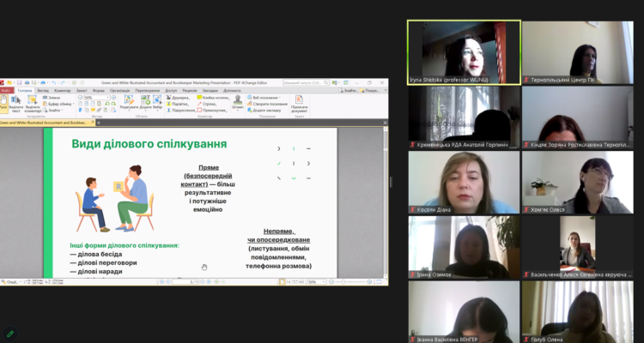Choose the Select Comments (Виділити коментарі) tool
The width and height of the screenshot is (644, 343).
[33, 104]
